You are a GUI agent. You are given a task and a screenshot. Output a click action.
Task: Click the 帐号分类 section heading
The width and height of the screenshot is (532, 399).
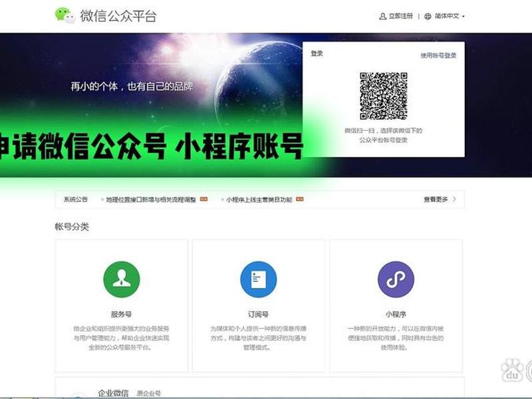(72, 227)
